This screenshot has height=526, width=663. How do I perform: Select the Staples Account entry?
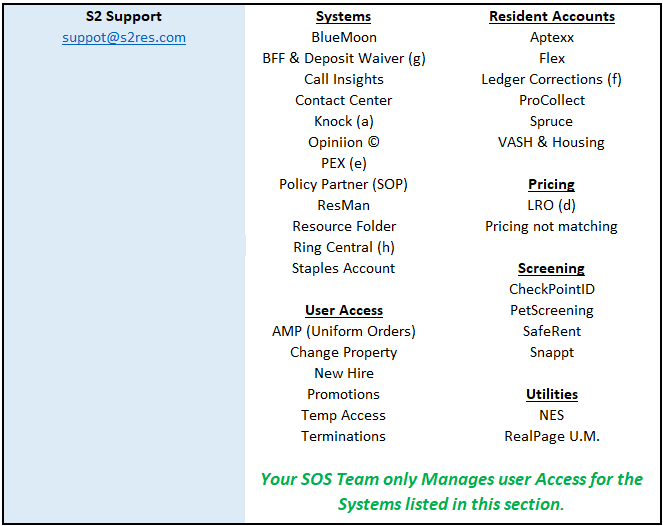343,268
